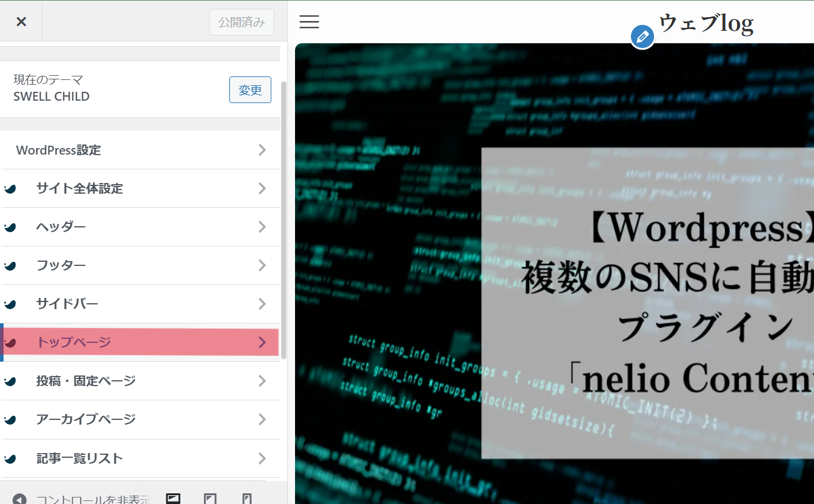The image size is (814, 504).
Task: Click the 公開済み publish button
Action: (242, 23)
